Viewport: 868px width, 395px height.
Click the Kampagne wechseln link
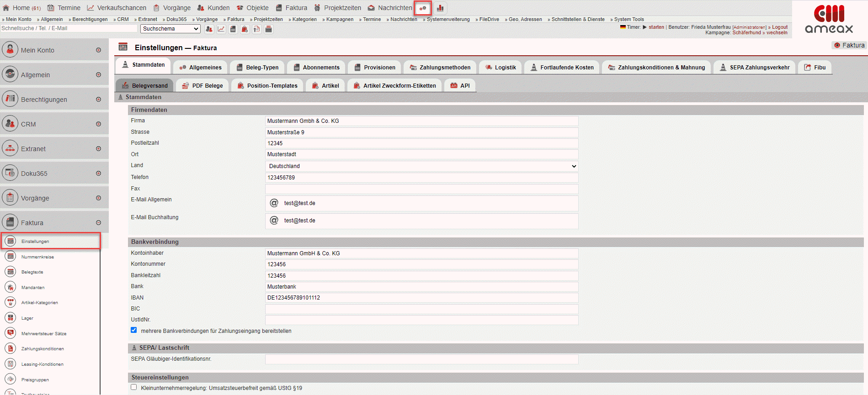pos(777,32)
